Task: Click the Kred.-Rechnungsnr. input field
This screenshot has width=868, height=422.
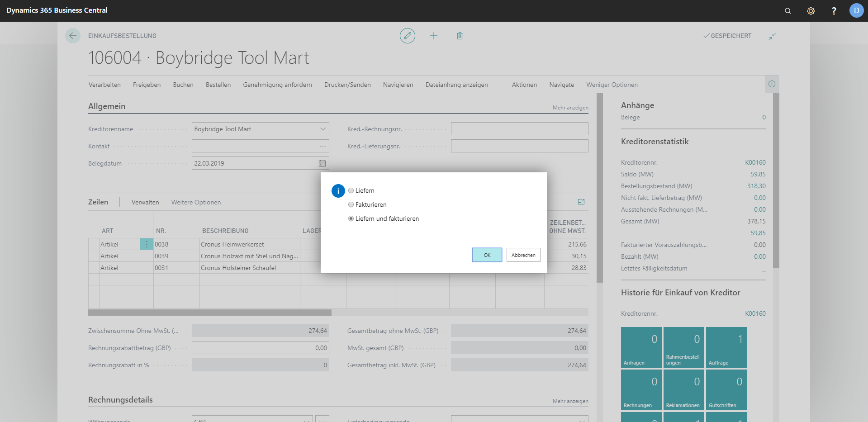Action: 519,129
